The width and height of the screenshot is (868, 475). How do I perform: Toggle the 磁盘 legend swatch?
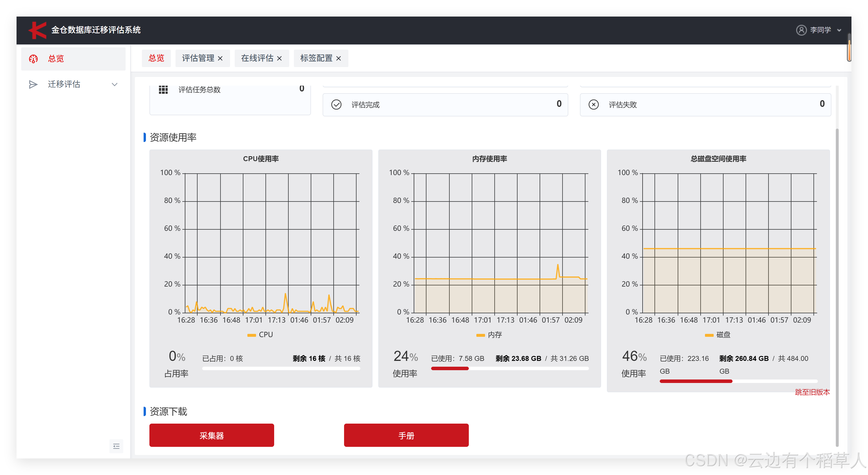tap(709, 335)
